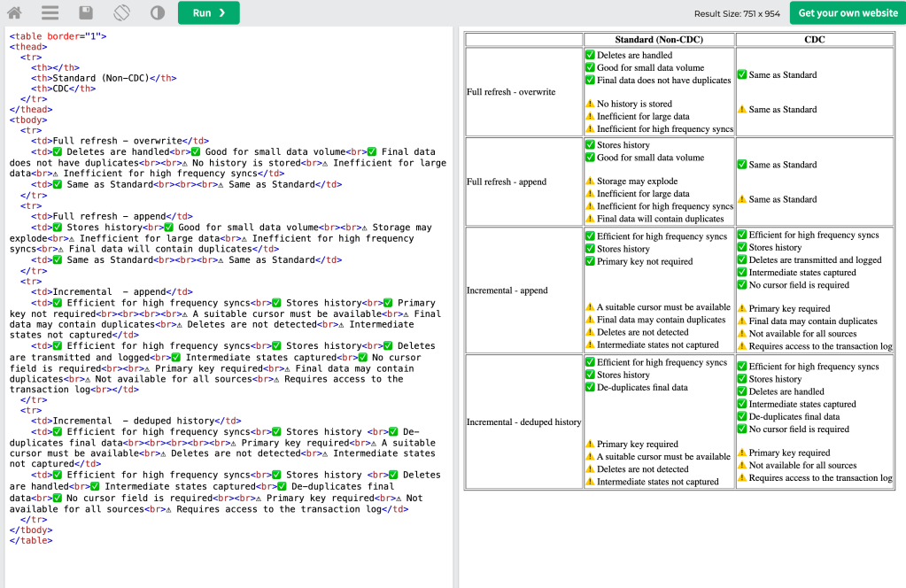Click the warning icon beside 'No history is stored'

tap(590, 104)
